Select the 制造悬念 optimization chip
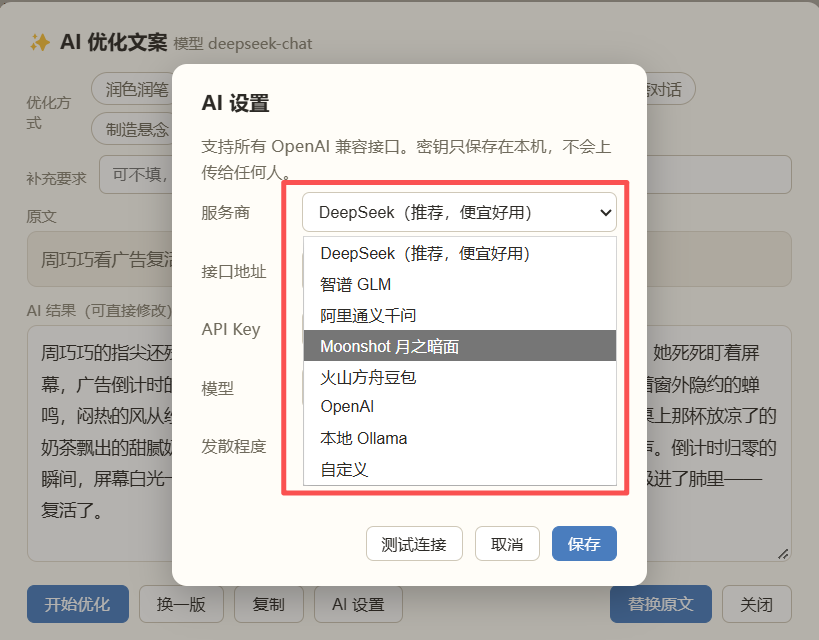This screenshot has width=819, height=640. 133,129
